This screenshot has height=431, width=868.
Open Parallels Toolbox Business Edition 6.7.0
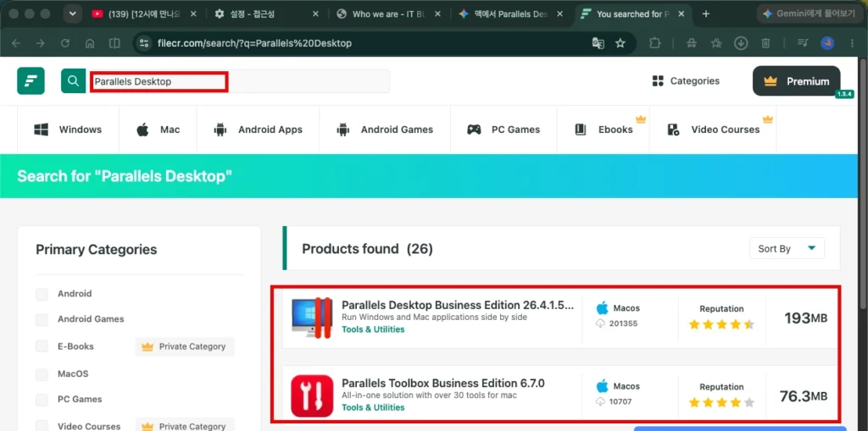(x=443, y=384)
